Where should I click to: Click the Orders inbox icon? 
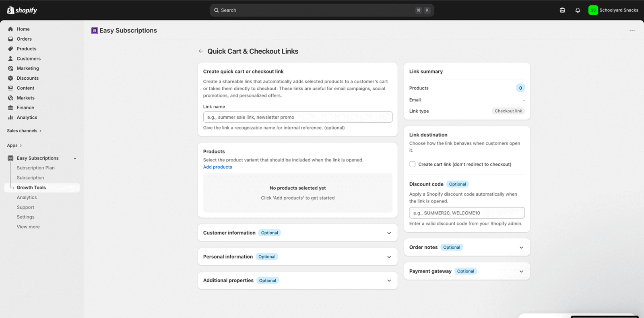click(10, 39)
